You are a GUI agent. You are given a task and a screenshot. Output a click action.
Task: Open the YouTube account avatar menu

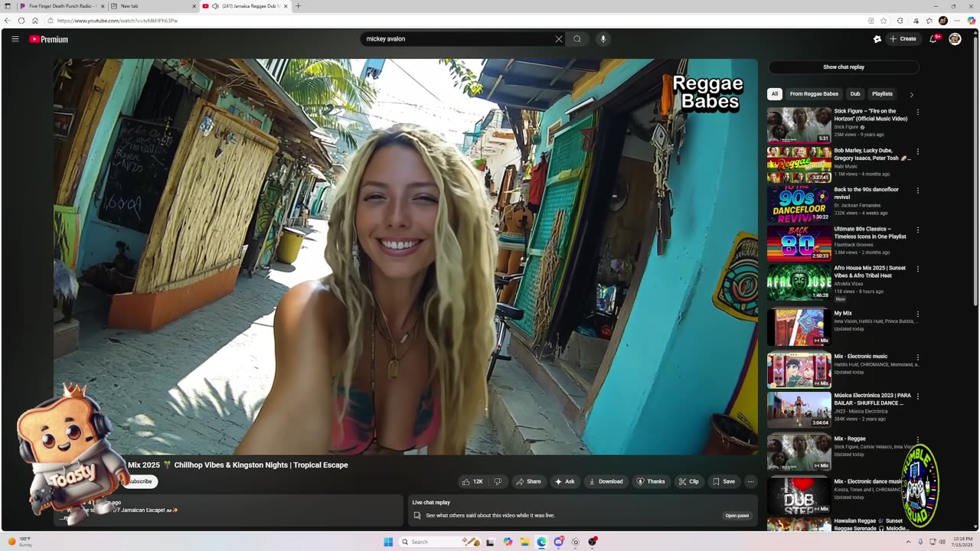tap(955, 39)
